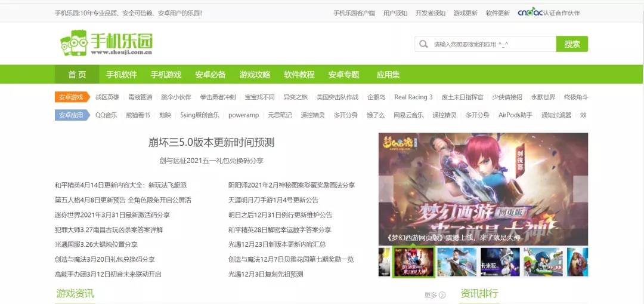
Task: Open the 首页 nav tab
Action: point(77,75)
